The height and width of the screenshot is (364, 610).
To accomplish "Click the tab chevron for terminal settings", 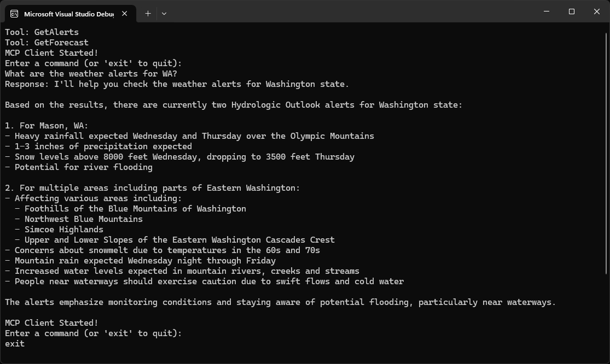I will point(164,14).
